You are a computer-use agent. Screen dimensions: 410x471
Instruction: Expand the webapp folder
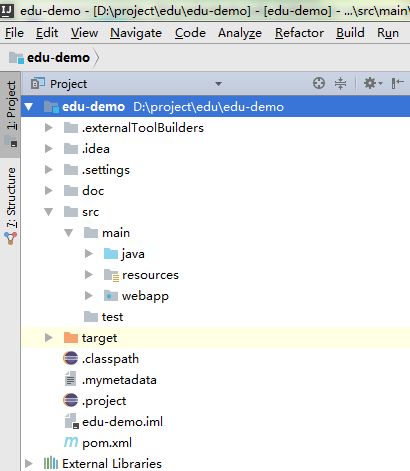(88, 296)
